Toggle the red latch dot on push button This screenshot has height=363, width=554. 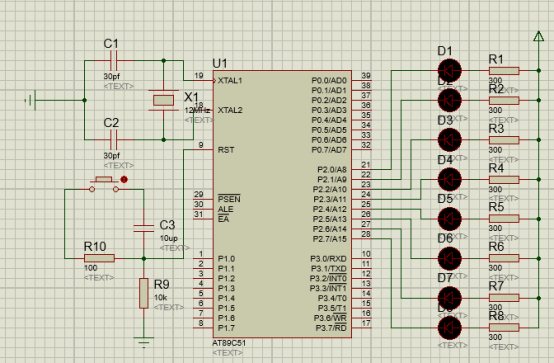[x=124, y=180]
